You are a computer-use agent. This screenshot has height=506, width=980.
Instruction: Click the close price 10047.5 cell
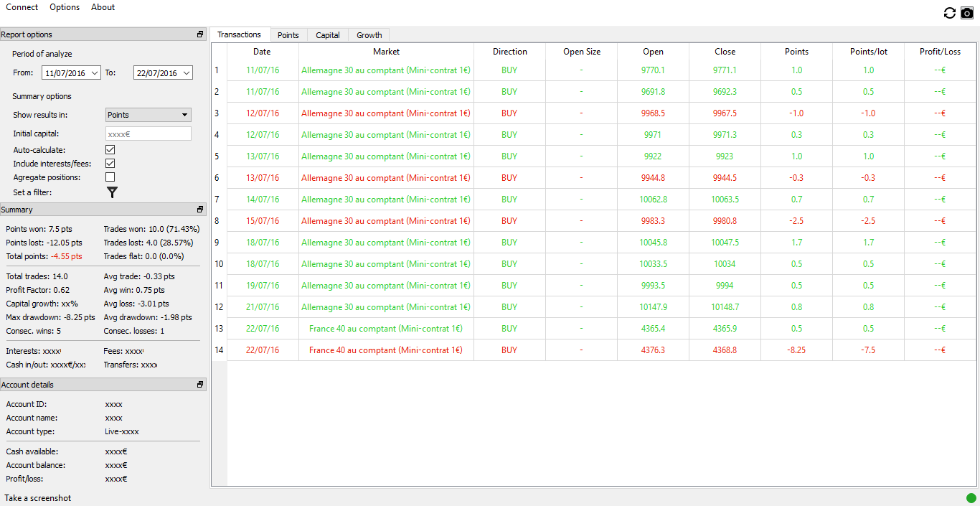(x=725, y=243)
